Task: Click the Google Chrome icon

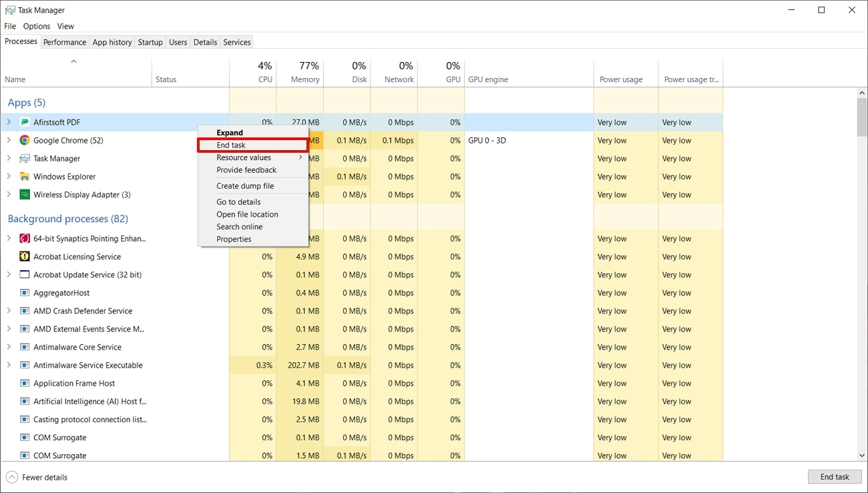Action: click(x=25, y=140)
